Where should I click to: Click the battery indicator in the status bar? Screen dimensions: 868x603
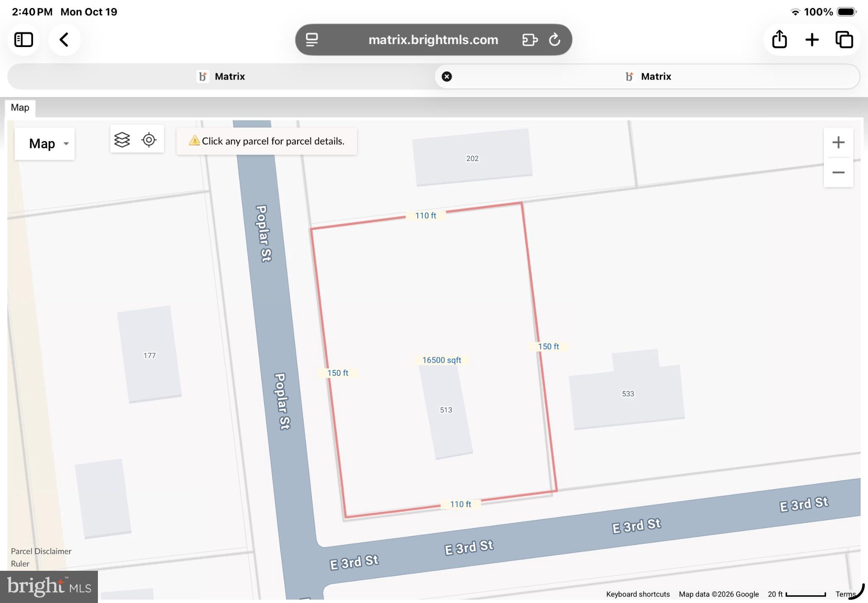(x=847, y=12)
